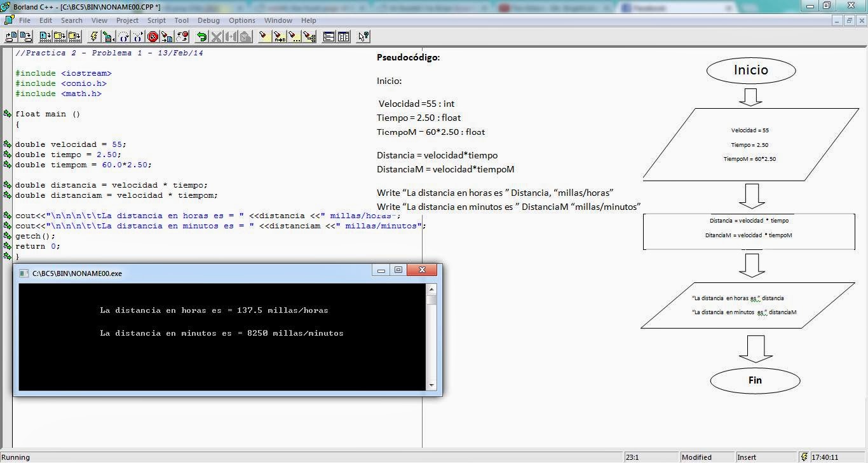Select the Run tool on the toolbar
Screen dimensions: 868x463
pyautogui.click(x=109, y=36)
